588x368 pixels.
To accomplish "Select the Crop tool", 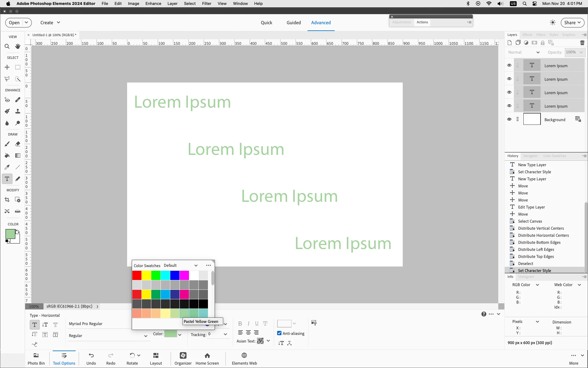I will click(7, 200).
